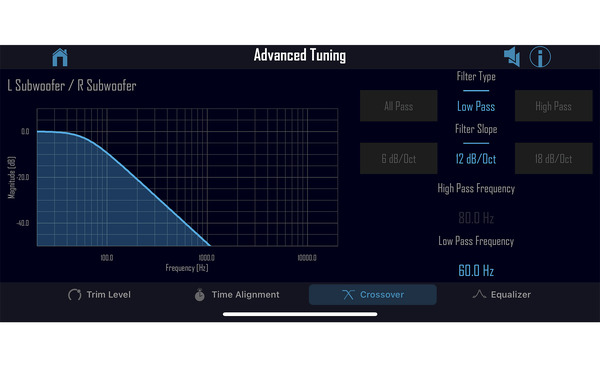
Task: Tap the L Subwoofer / R Subwoofer title
Action: [x=72, y=86]
